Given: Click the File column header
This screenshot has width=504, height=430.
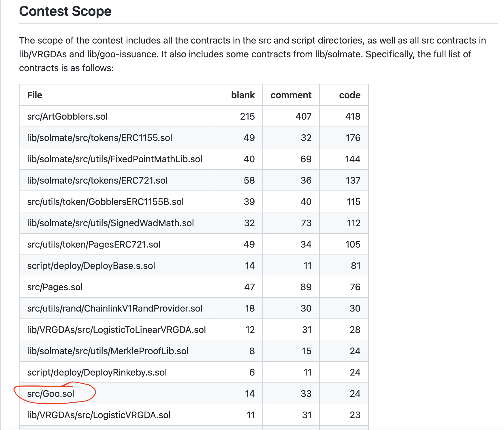Looking at the screenshot, I should tap(34, 95).
